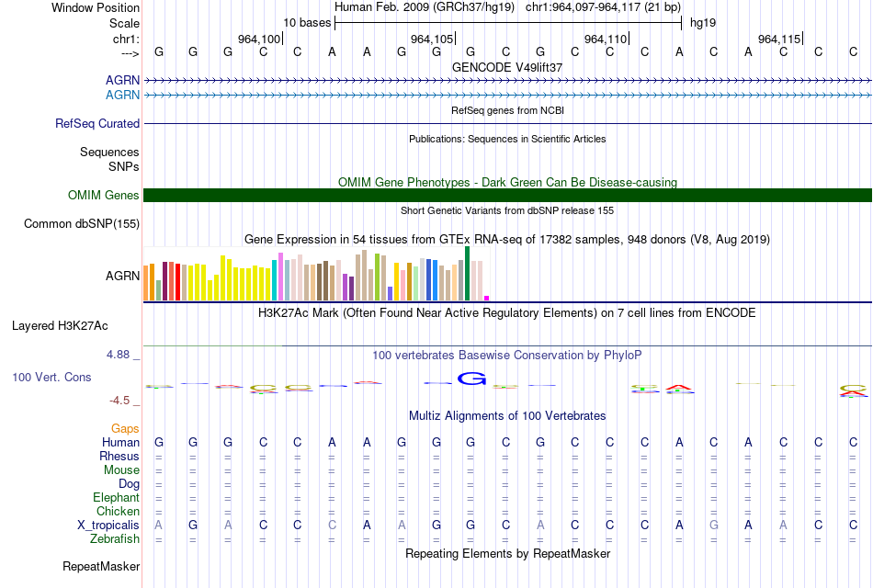Click the large G PhyloP conservation logo
The image size is (873, 588).
tap(471, 379)
